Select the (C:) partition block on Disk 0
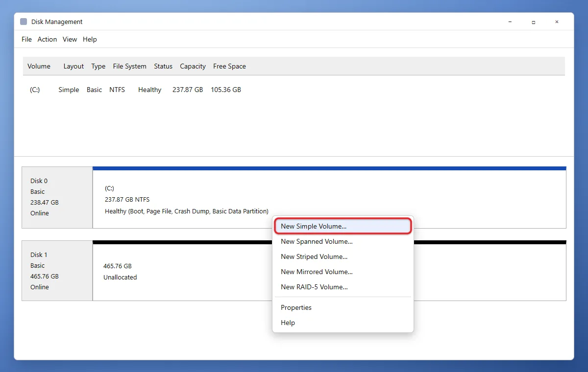The image size is (588, 372). click(329, 198)
